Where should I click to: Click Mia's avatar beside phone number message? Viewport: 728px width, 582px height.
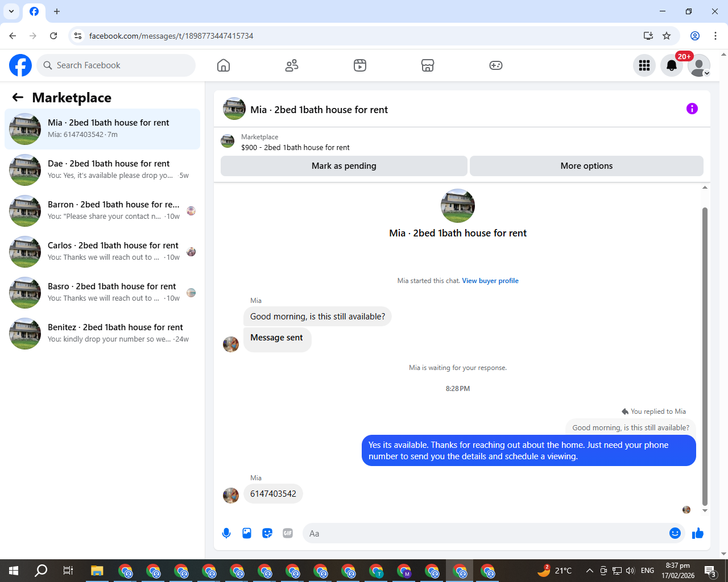tap(231, 496)
